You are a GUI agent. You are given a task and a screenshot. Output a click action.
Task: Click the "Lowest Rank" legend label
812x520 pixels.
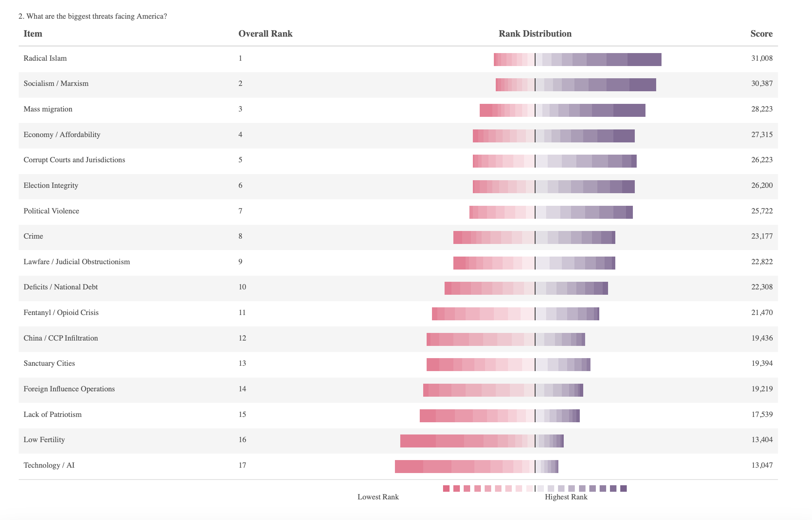coord(378,497)
